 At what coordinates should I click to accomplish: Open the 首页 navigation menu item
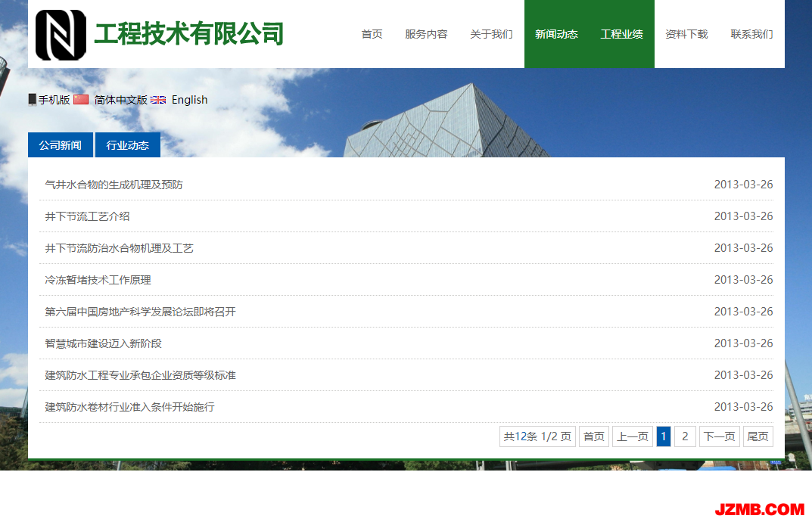tap(372, 34)
